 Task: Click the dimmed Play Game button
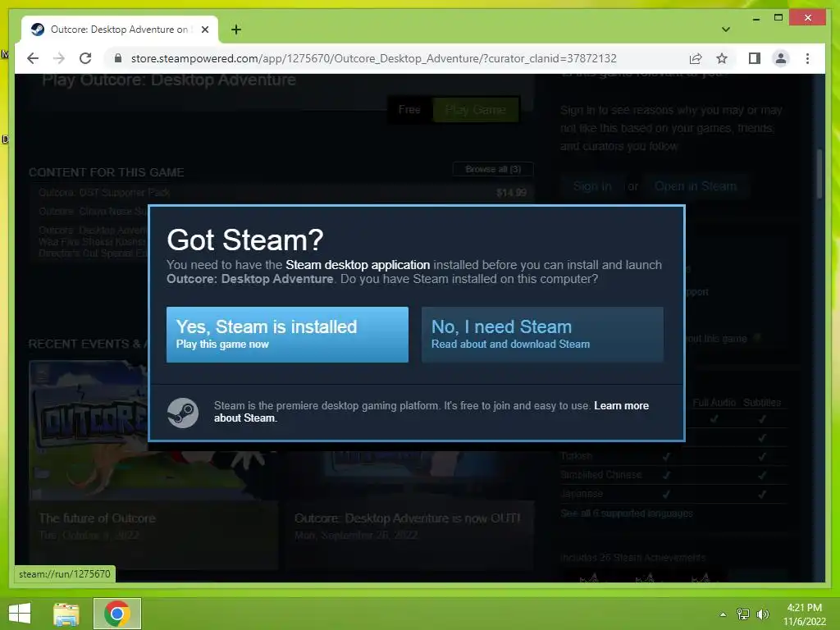476,110
